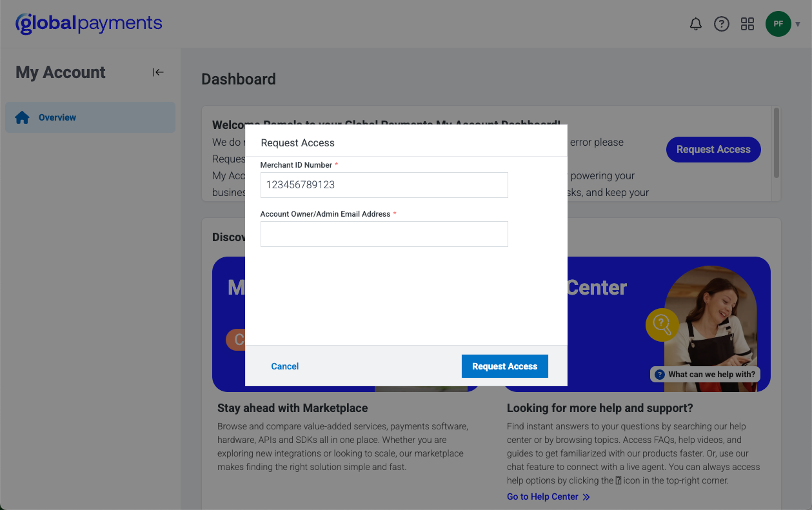Expand the user profile dropdown arrow
The image size is (812, 510).
click(x=798, y=25)
